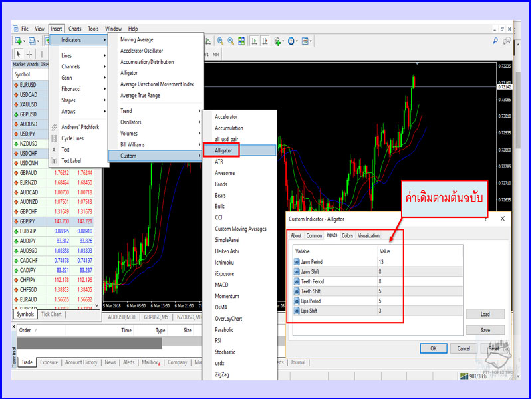Open the chat bubbles icon at top right
Viewport: 532px width, 399px height.
click(507, 41)
